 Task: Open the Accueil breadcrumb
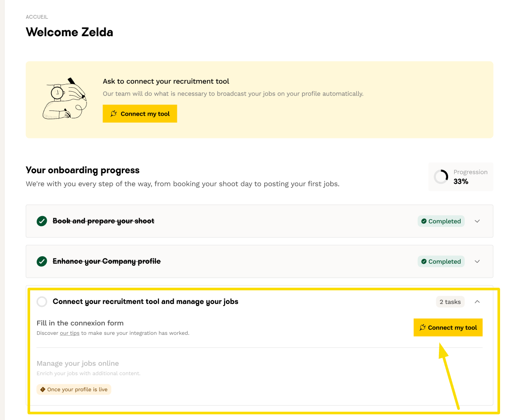[x=37, y=17]
